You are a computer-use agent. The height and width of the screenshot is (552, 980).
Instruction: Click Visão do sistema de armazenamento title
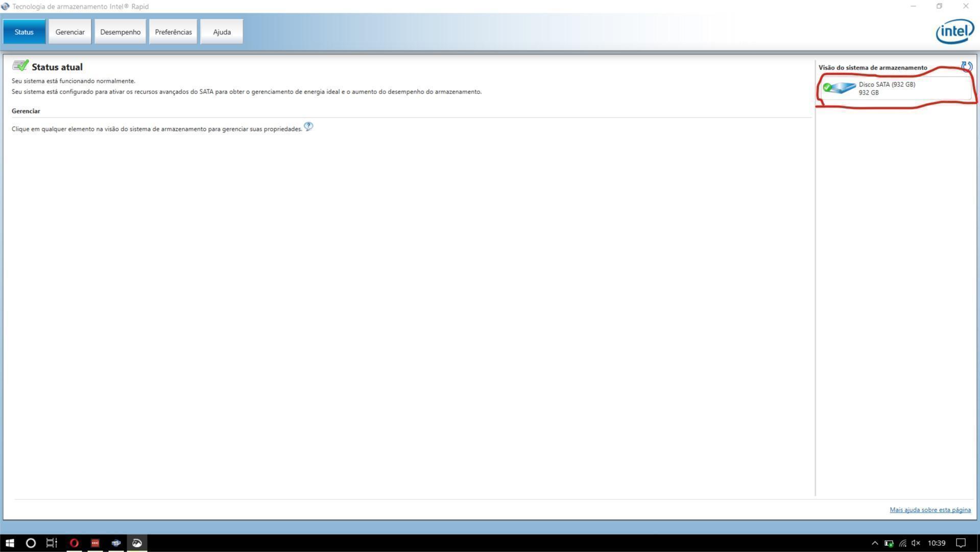coord(873,67)
